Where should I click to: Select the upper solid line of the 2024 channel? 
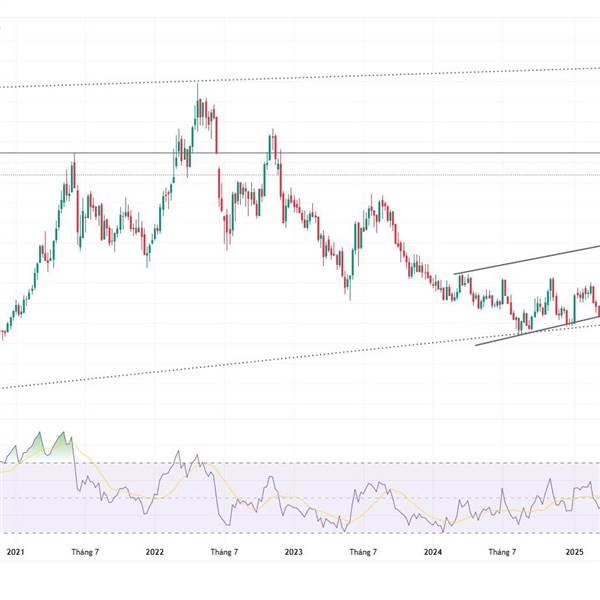click(527, 260)
